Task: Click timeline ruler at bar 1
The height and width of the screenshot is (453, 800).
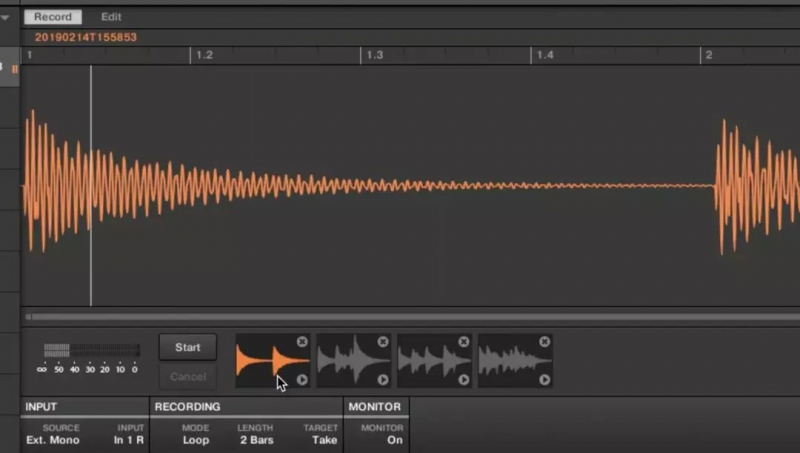Action: [x=29, y=55]
